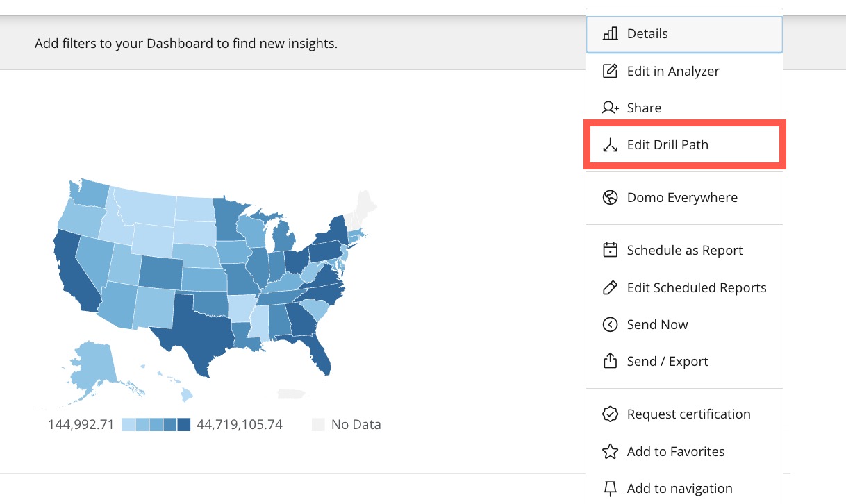846x504 pixels.
Task: Open Domo Everywhere menu item
Action: point(685,198)
